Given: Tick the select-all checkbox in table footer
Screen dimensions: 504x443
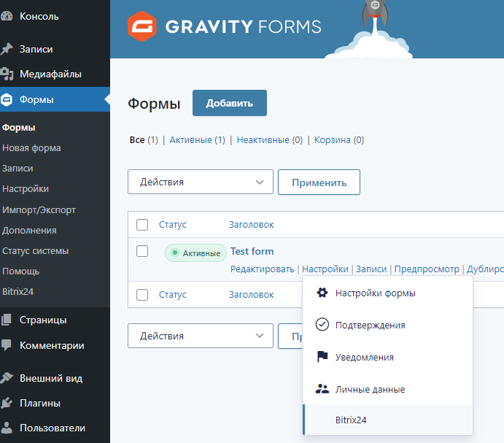Looking at the screenshot, I should pos(142,294).
